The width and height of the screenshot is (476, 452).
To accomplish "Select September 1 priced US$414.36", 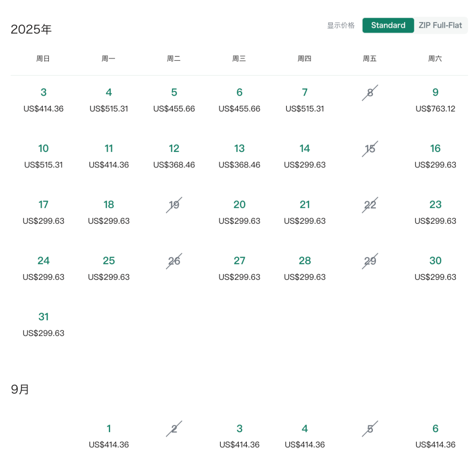I will pyautogui.click(x=109, y=436).
